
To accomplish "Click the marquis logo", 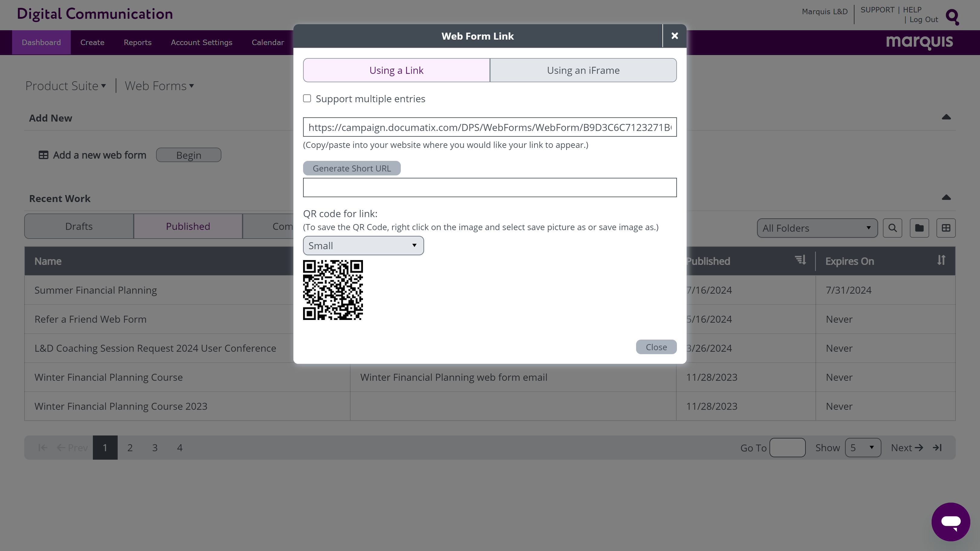I will tap(919, 42).
